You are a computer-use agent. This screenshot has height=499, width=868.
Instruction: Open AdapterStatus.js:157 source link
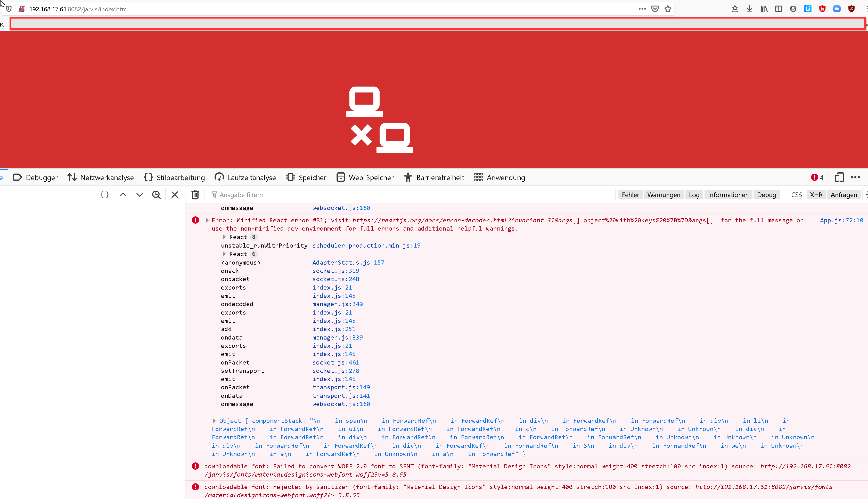[x=348, y=262]
